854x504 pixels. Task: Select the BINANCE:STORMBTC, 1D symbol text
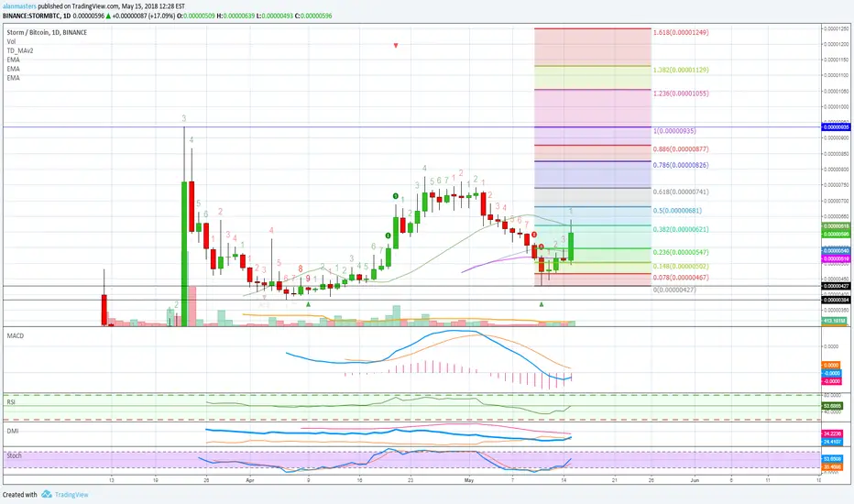point(37,16)
